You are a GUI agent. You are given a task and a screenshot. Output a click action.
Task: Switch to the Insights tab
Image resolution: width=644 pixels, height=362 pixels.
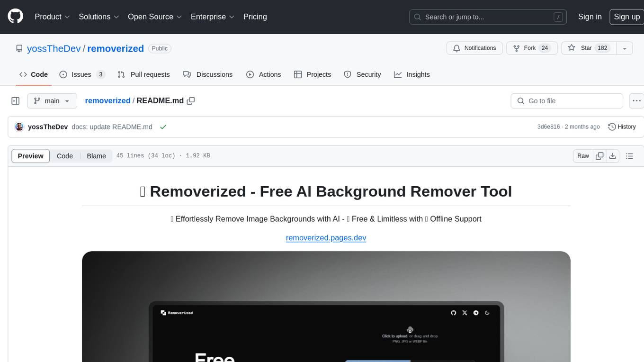tap(412, 74)
